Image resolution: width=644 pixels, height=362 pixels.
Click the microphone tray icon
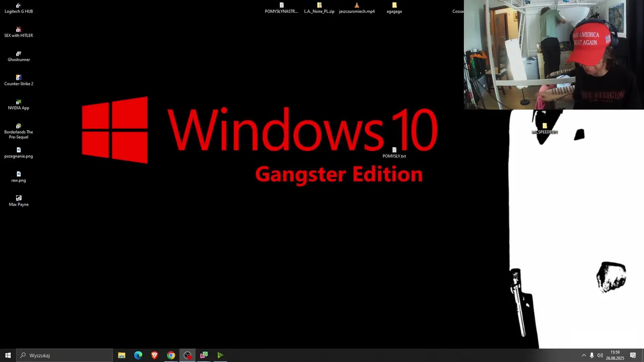pyautogui.click(x=592, y=355)
